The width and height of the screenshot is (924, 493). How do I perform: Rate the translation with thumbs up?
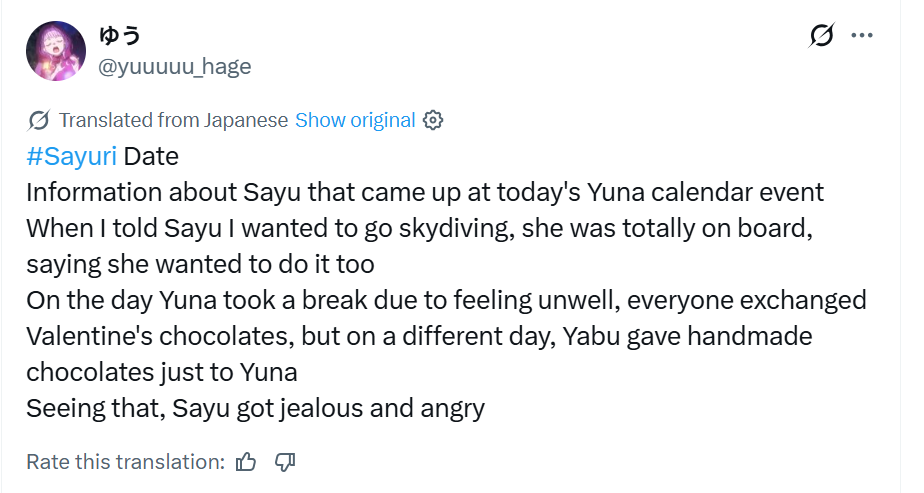coord(246,462)
